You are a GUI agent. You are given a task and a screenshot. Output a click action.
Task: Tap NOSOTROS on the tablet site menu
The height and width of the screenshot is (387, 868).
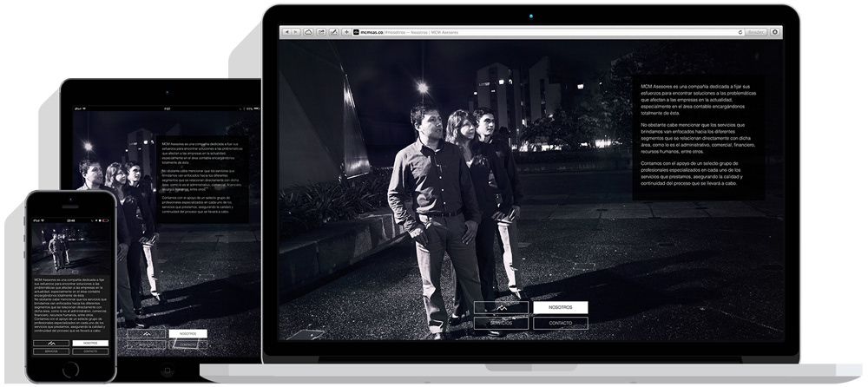pyautogui.click(x=188, y=334)
